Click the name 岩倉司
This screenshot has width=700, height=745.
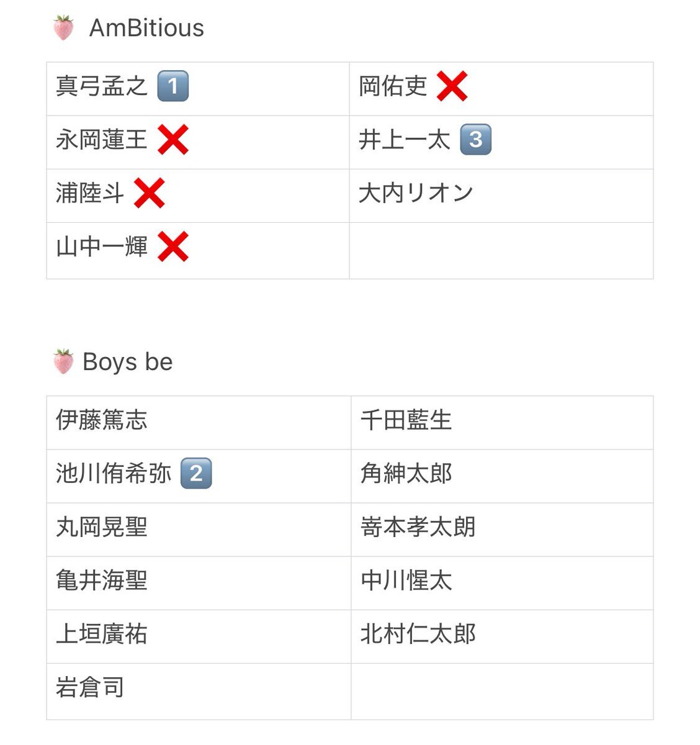pyautogui.click(x=90, y=688)
